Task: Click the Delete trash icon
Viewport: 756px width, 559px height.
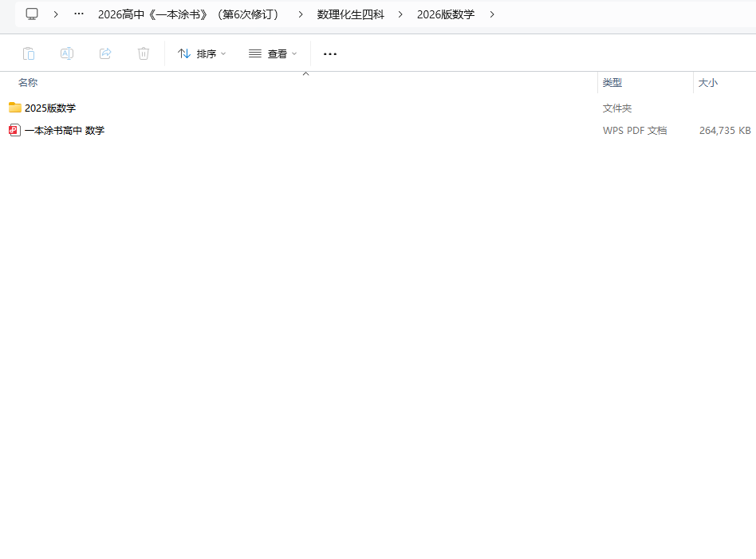Action: pos(144,53)
